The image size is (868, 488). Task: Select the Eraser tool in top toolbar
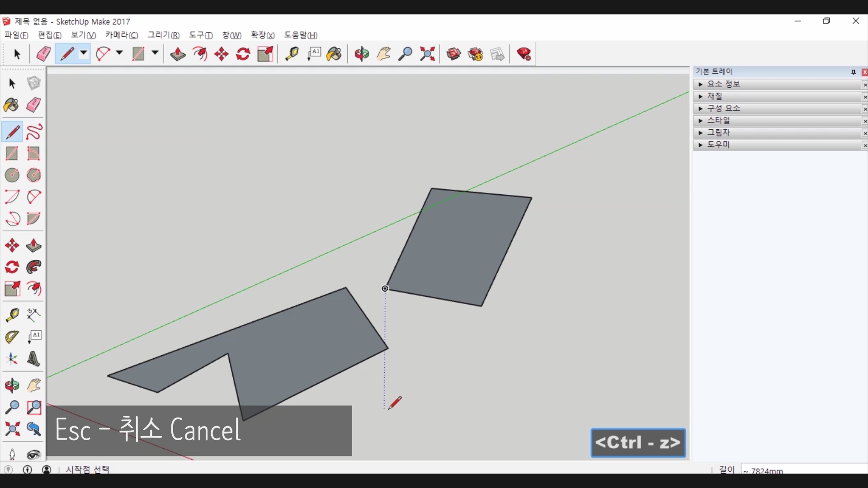coord(43,54)
